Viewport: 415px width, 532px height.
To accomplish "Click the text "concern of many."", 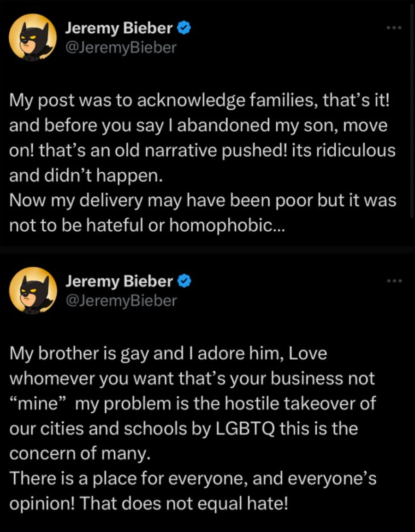I will tap(80, 453).
